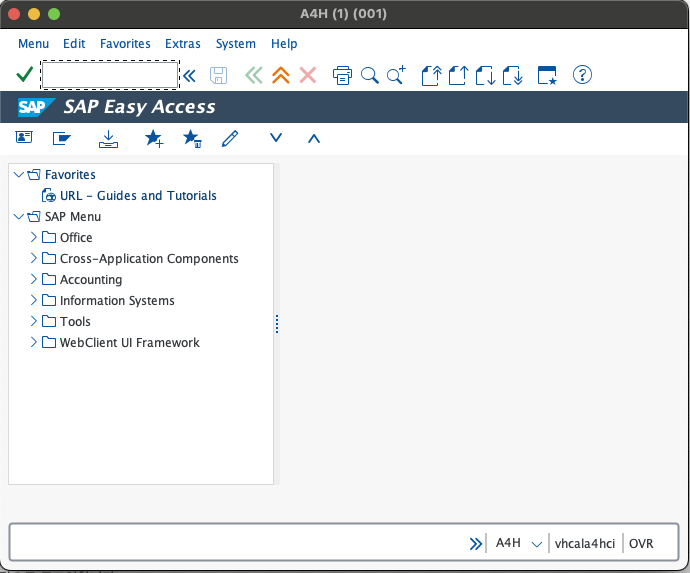Click the Change Favorites pencil icon
Screen dimensions: 690x573
[230, 139]
